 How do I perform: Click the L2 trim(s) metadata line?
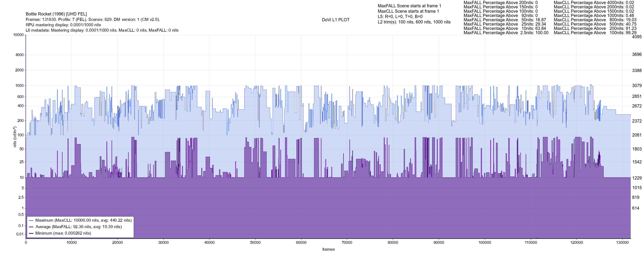pos(414,22)
